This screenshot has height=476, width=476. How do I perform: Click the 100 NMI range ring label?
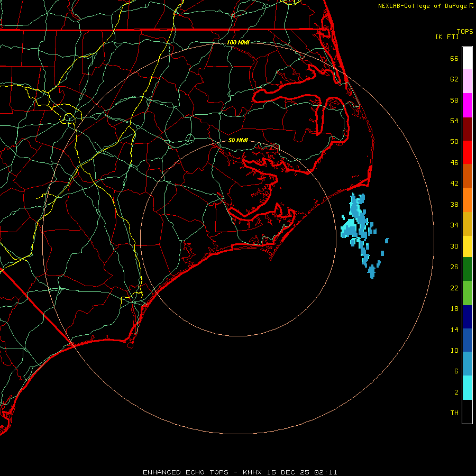tap(238, 42)
